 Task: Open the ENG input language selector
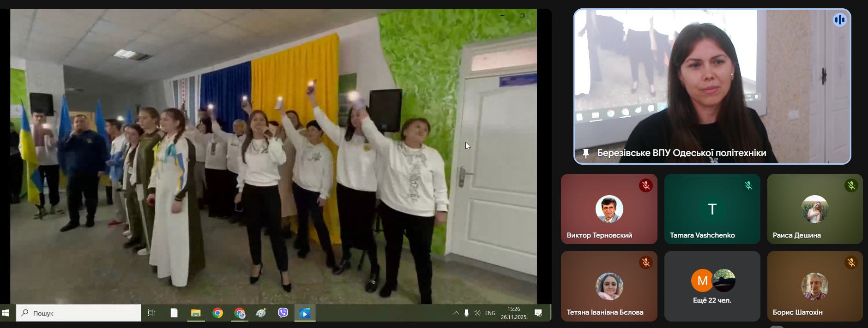(x=490, y=313)
